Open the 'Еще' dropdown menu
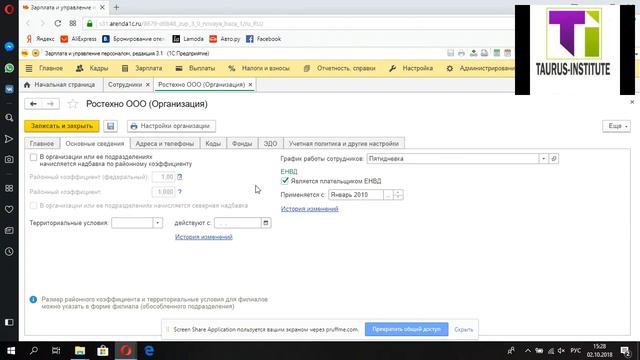Viewport: 640px width, 360px height. 616,126
